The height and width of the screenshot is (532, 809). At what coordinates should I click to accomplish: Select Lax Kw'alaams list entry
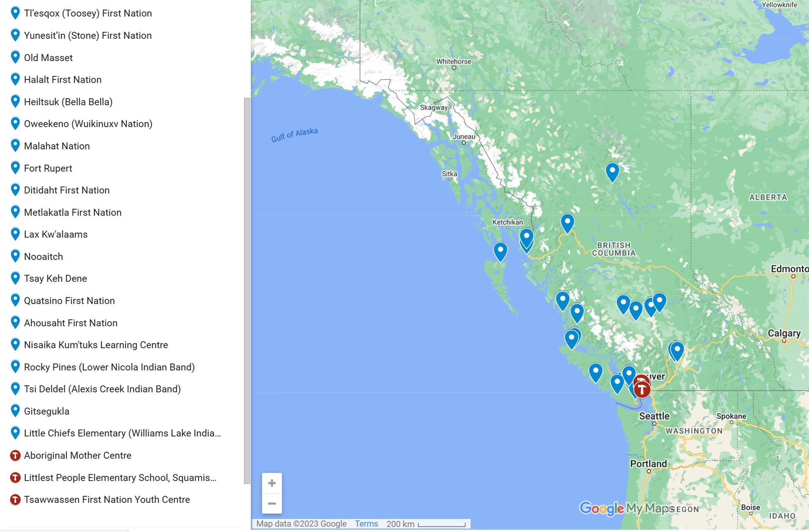[56, 234]
